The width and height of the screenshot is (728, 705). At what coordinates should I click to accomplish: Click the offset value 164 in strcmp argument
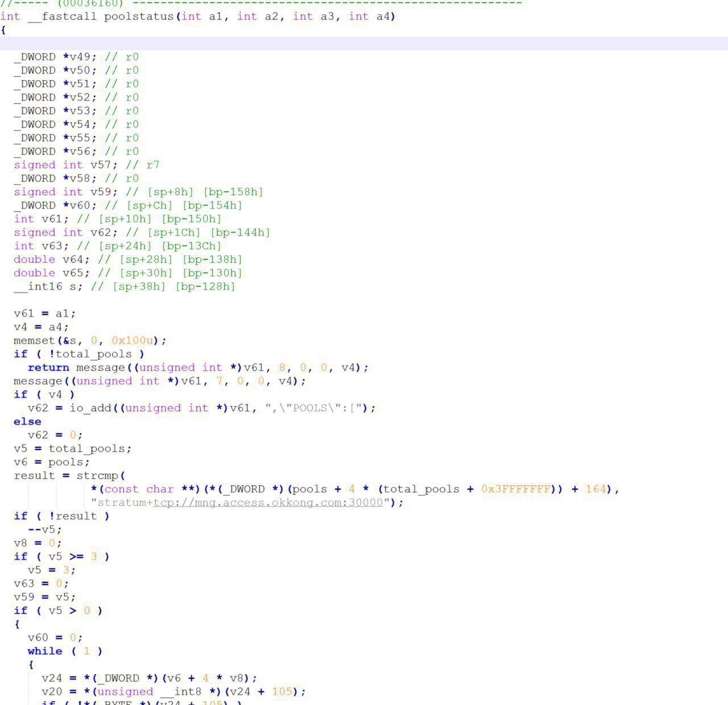click(x=595, y=489)
